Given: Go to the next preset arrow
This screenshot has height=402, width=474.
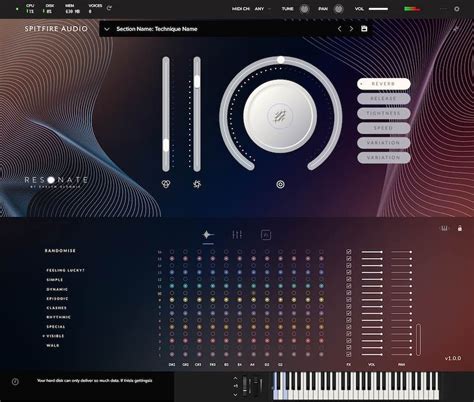Looking at the screenshot, I should tap(351, 29).
